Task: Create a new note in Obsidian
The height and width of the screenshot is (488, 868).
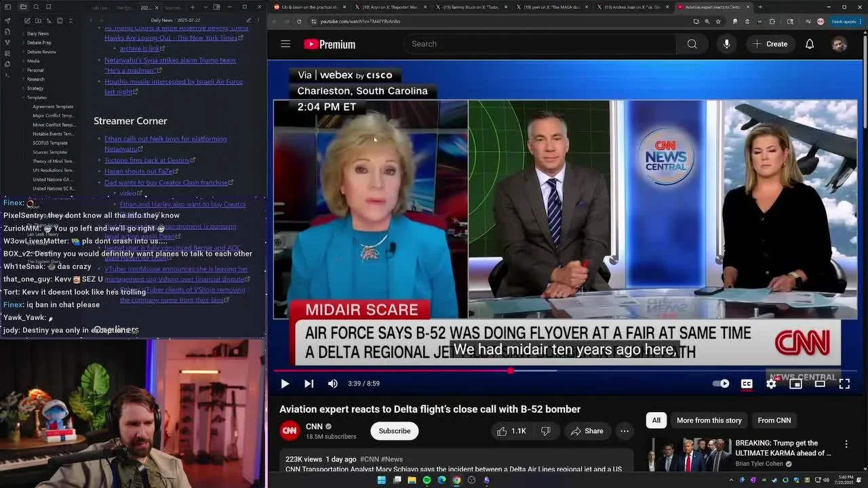Action: (x=26, y=21)
